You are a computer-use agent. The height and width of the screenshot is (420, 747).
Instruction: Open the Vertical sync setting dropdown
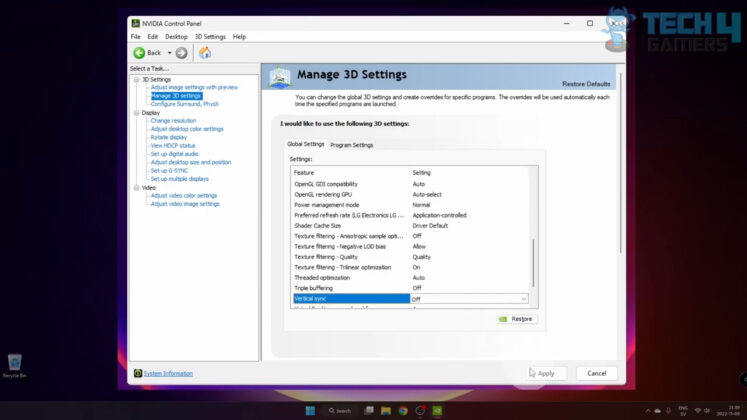pos(523,298)
